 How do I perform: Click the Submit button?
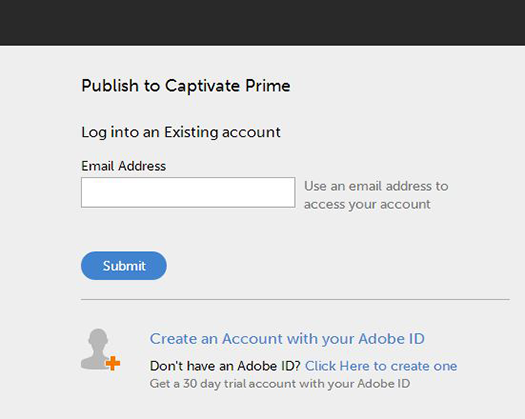click(124, 266)
